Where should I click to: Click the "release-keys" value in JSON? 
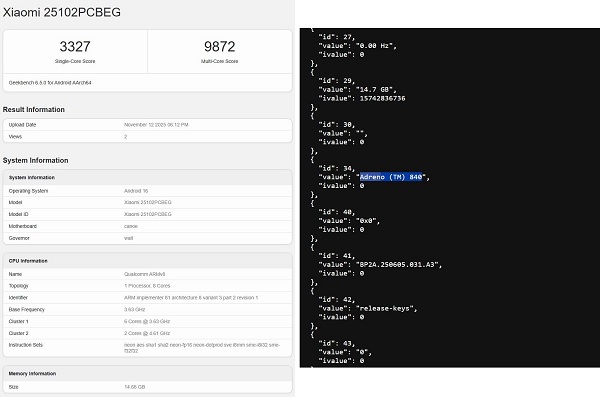(x=386, y=309)
